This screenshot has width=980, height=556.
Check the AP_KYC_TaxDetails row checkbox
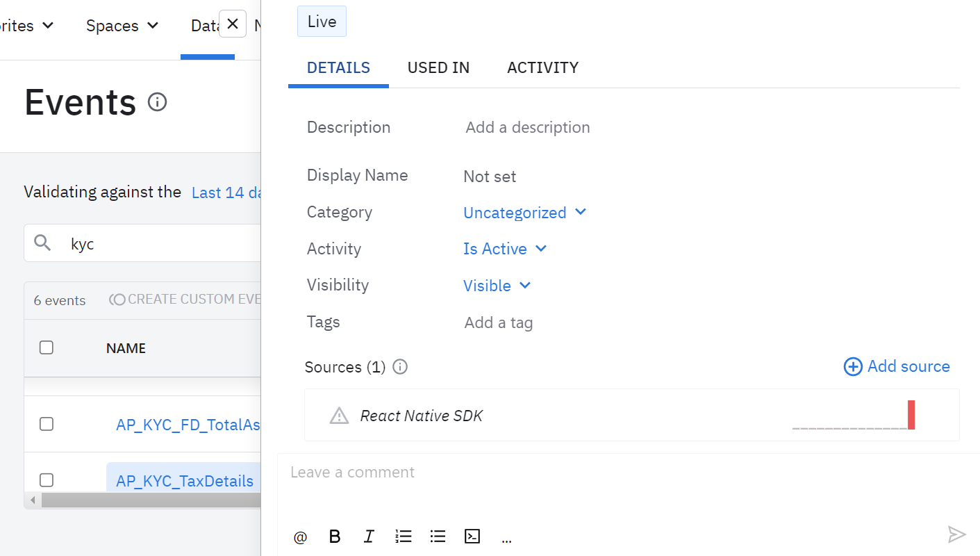[x=47, y=480]
